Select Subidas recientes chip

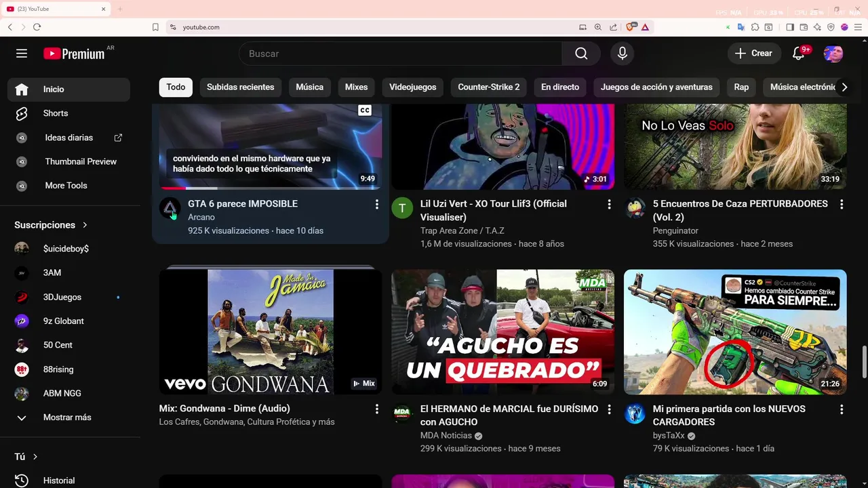(x=241, y=87)
